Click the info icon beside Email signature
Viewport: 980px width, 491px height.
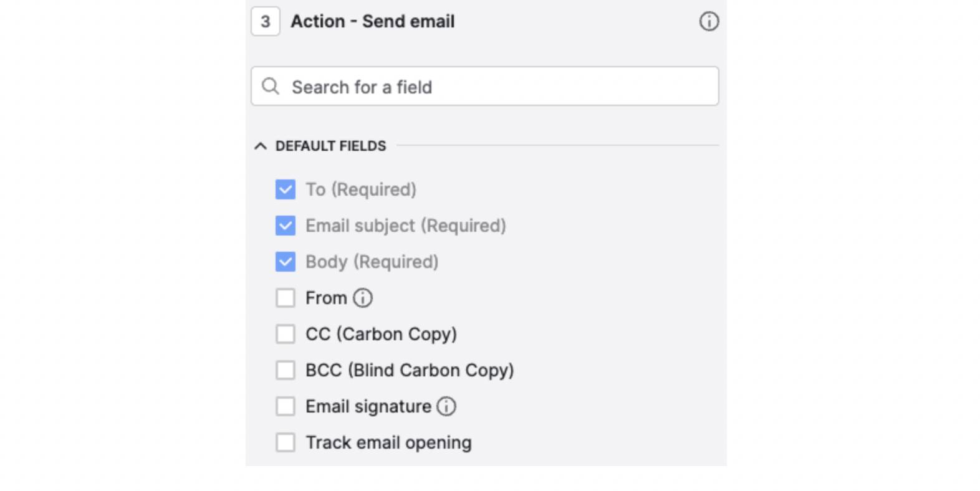[446, 406]
